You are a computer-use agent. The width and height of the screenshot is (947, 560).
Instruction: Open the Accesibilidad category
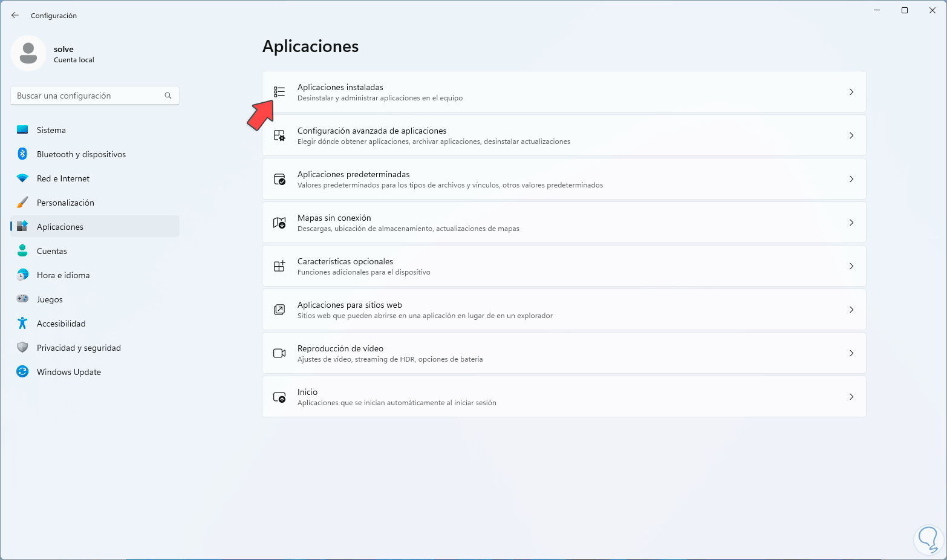(x=61, y=324)
